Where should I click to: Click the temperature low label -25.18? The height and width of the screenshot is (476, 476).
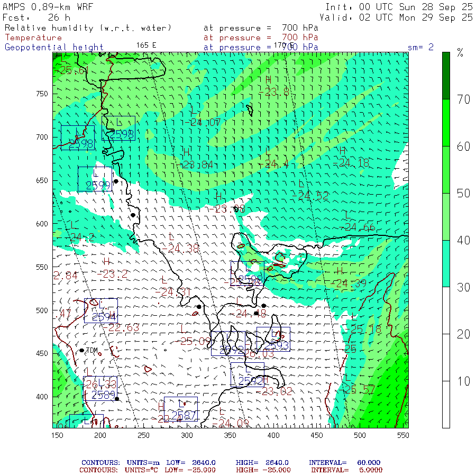[363, 329]
